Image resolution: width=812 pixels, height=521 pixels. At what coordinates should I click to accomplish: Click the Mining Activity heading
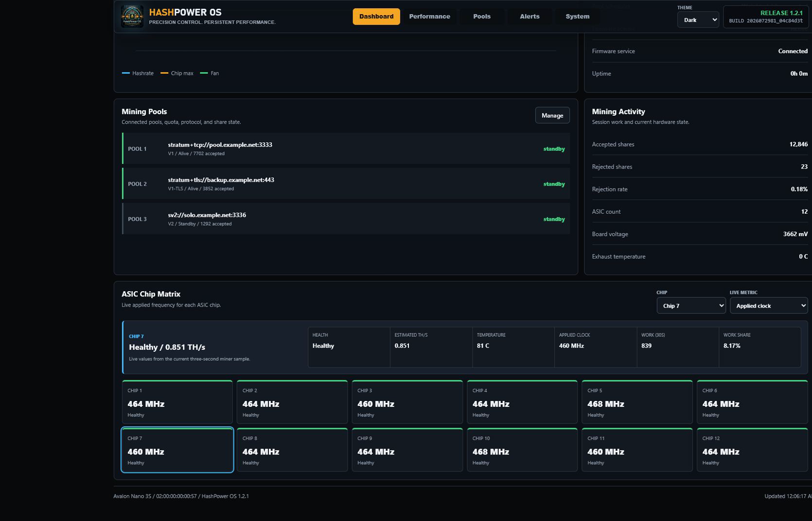tap(618, 111)
